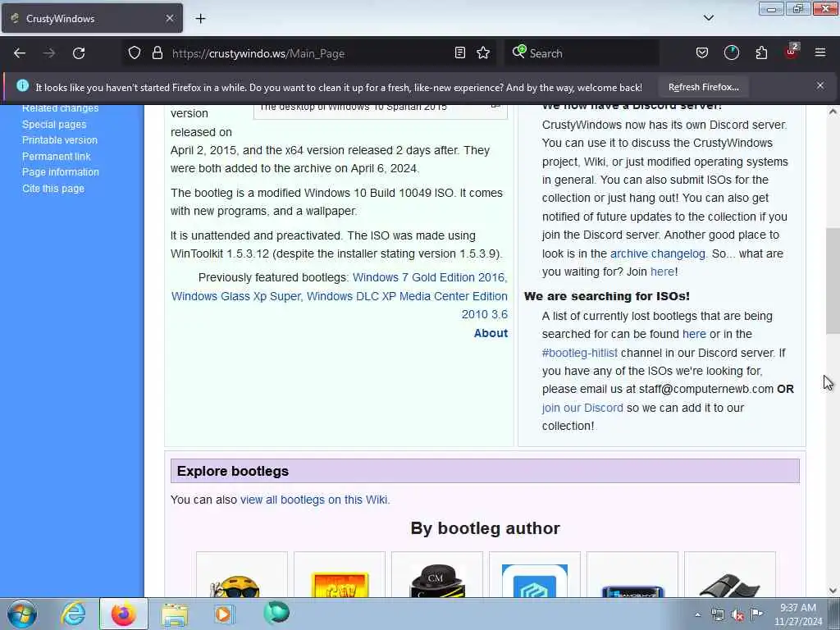Reload the page with the refresh icon
The width and height of the screenshot is (840, 630).
79,53
